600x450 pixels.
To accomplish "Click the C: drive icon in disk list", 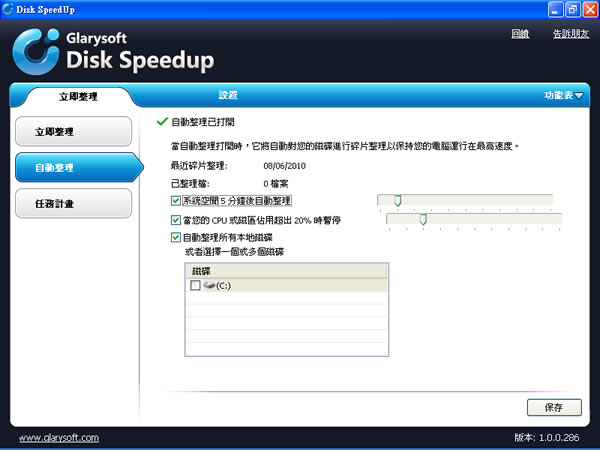I will [209, 285].
